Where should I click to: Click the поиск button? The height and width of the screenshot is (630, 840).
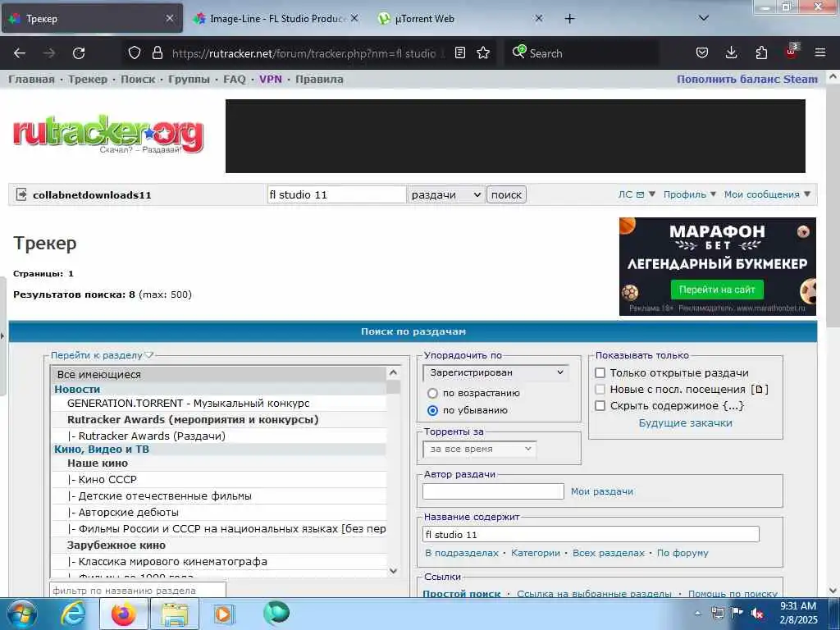click(x=506, y=194)
